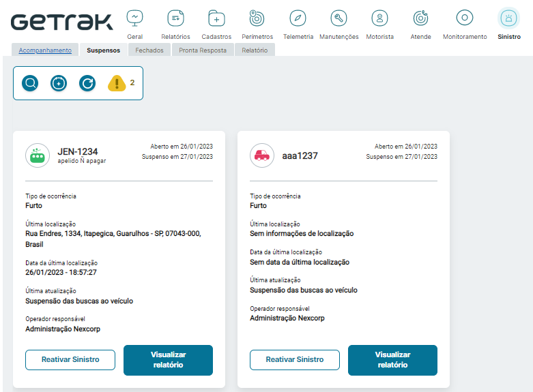Click the plate text aaa1237
This screenshot has width=533, height=392.
pos(300,155)
